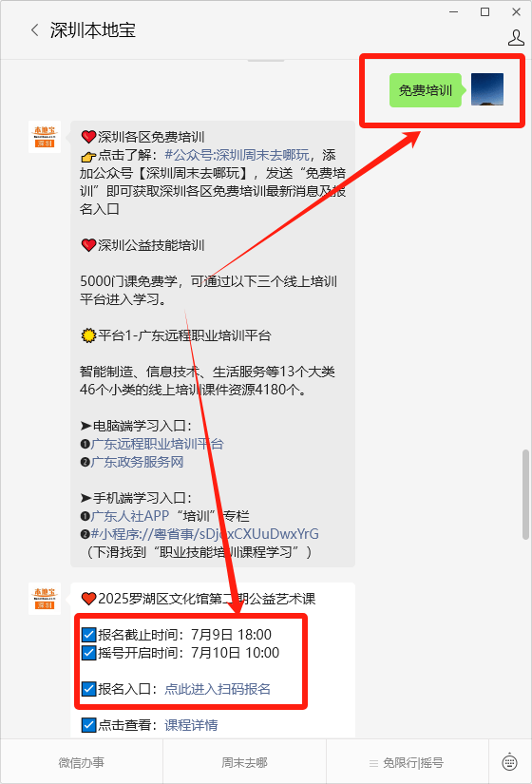The image size is (532, 784).
Task: Click the checkbox before 报名截止时间
Action: [x=88, y=635]
